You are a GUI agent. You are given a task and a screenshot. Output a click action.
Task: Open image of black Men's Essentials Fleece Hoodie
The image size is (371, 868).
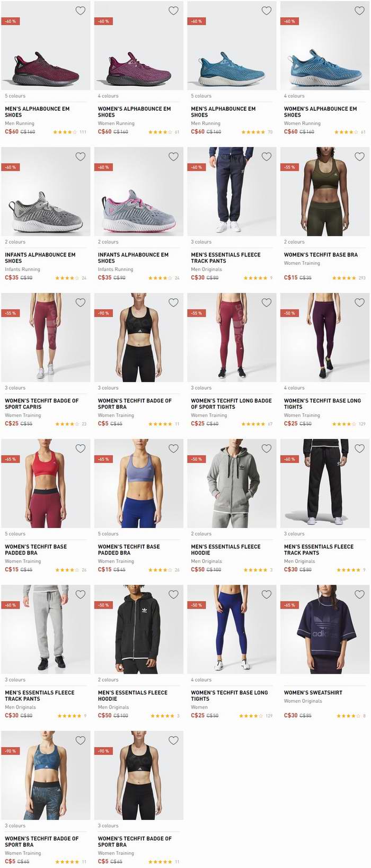[x=139, y=630]
